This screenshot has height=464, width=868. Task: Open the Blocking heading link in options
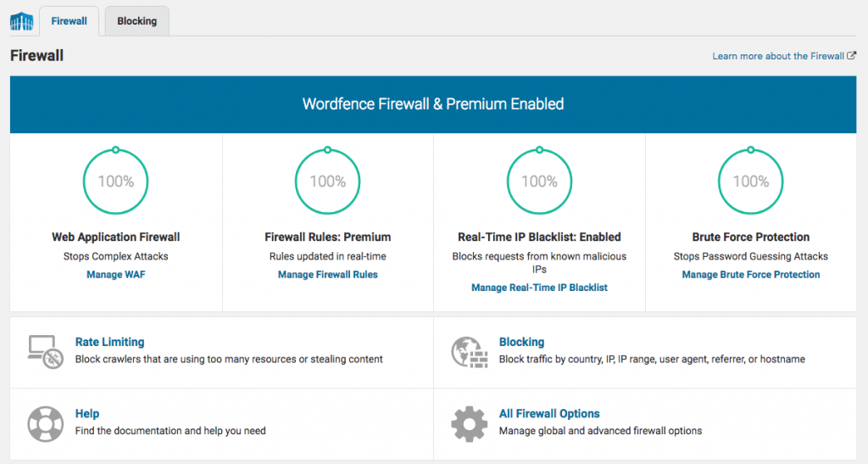coord(521,342)
